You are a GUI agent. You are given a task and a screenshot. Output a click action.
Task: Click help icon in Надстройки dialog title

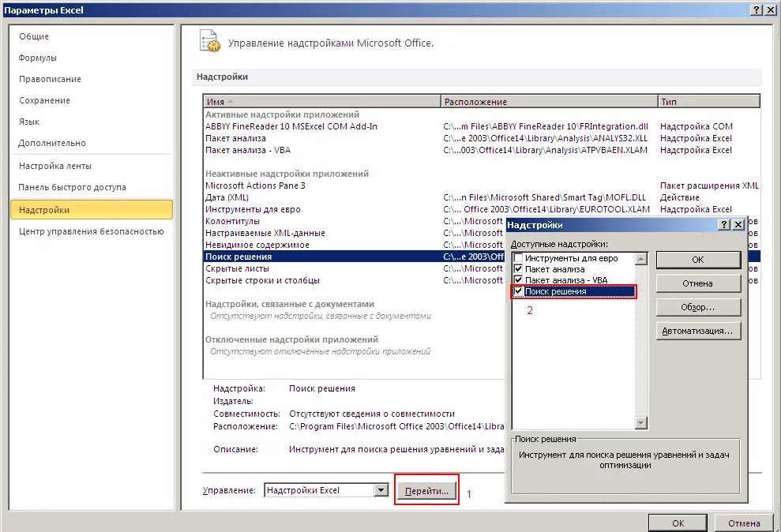coord(725,225)
